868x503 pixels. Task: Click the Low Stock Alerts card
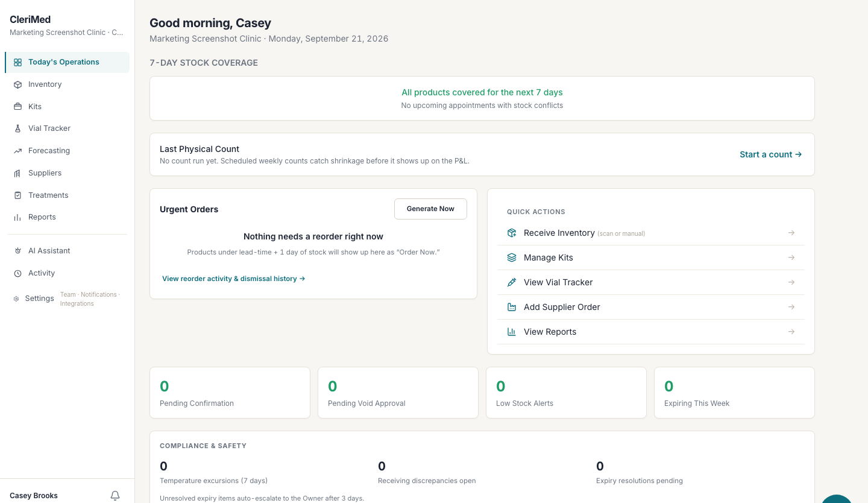click(x=566, y=393)
